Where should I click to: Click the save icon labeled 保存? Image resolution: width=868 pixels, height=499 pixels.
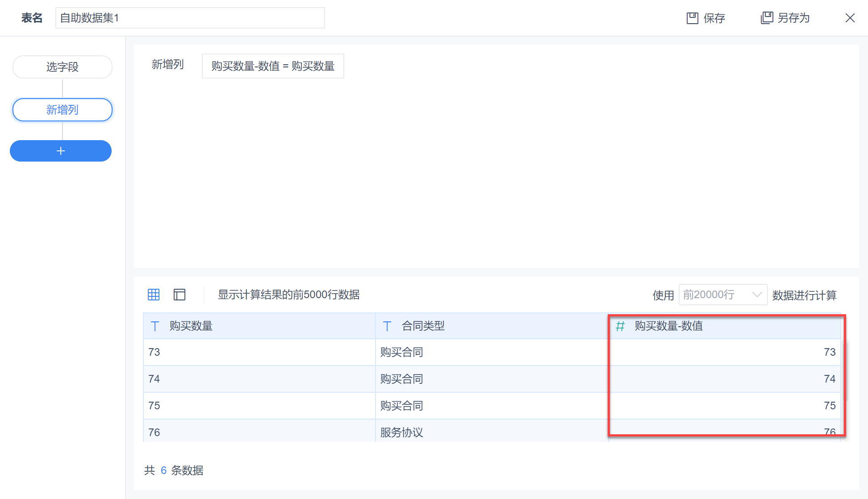tap(692, 18)
